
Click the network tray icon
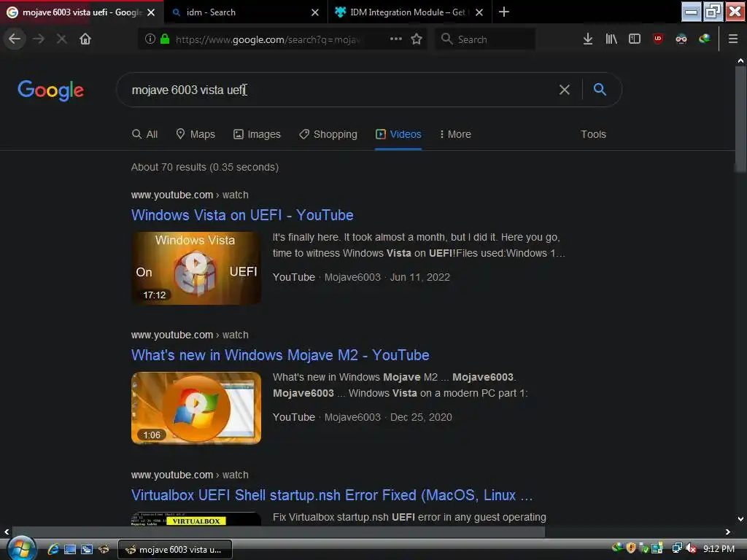click(x=676, y=548)
